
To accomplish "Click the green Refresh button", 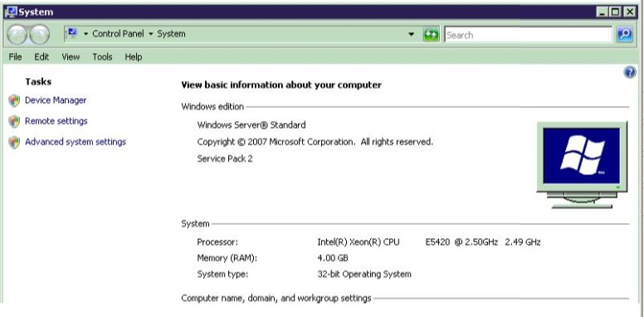I will 431,35.
